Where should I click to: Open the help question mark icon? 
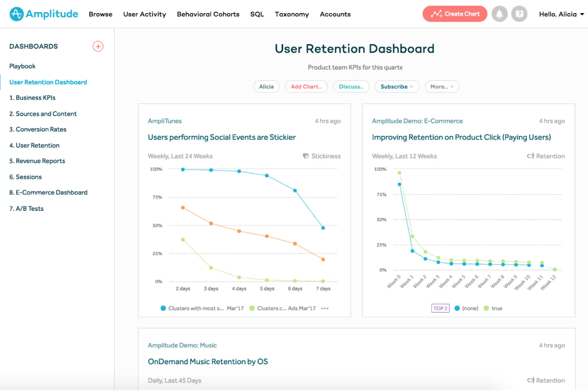519,14
